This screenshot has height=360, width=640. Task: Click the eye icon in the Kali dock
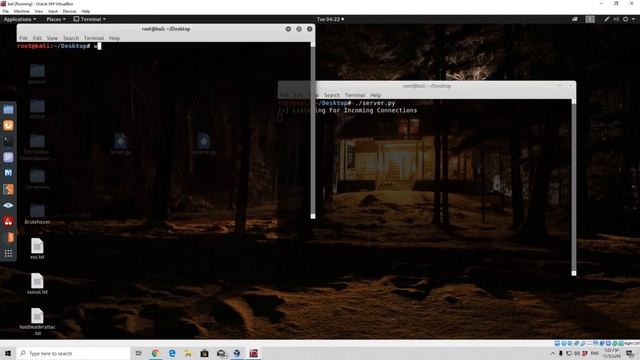coord(8,205)
